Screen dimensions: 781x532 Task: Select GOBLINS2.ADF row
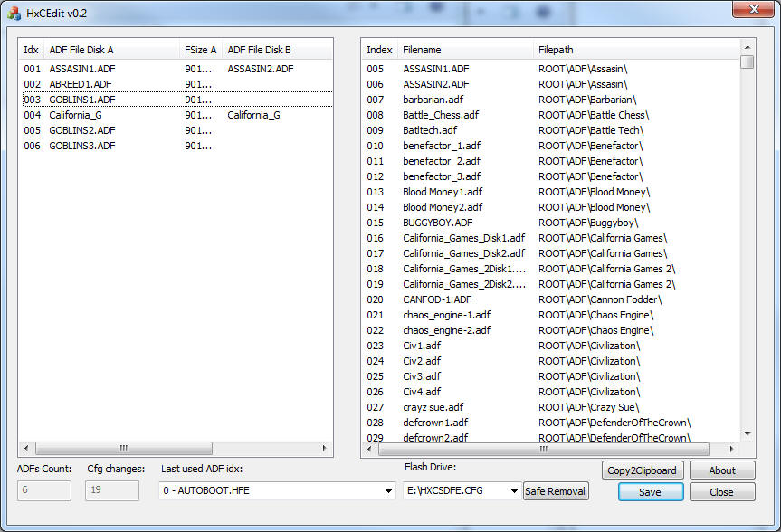177,130
